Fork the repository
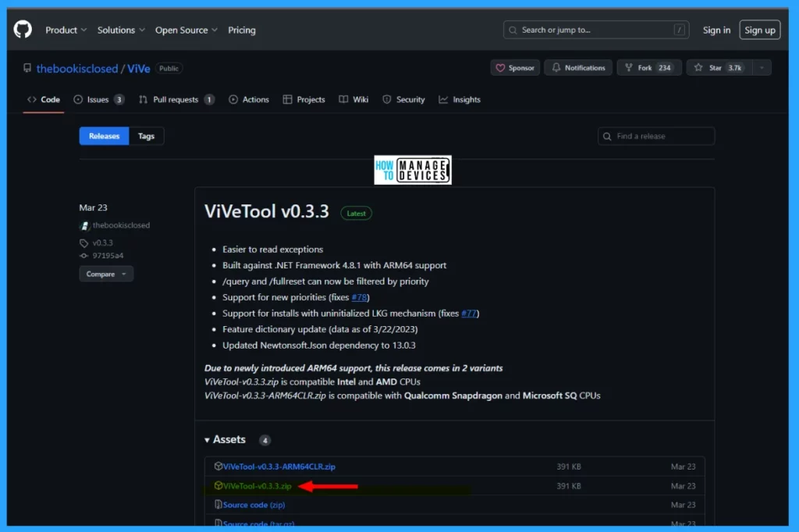Image resolution: width=799 pixels, height=532 pixels. click(x=648, y=68)
